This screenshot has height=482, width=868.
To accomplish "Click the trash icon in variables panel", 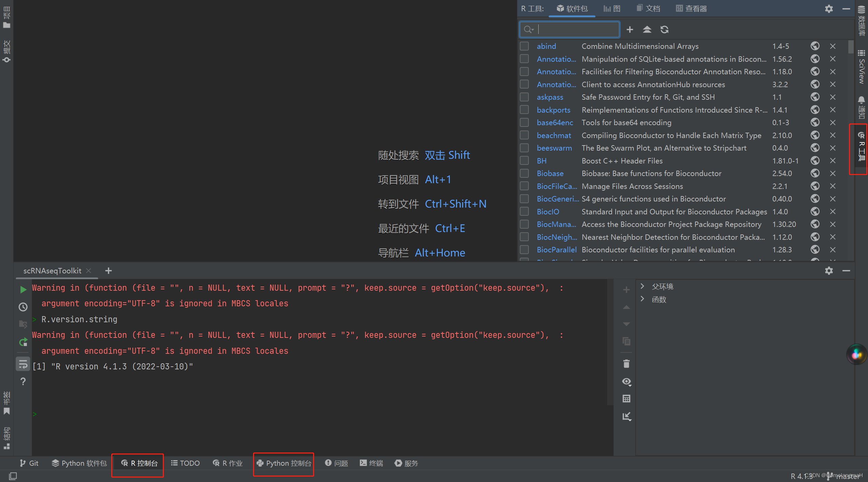I will [x=626, y=364].
